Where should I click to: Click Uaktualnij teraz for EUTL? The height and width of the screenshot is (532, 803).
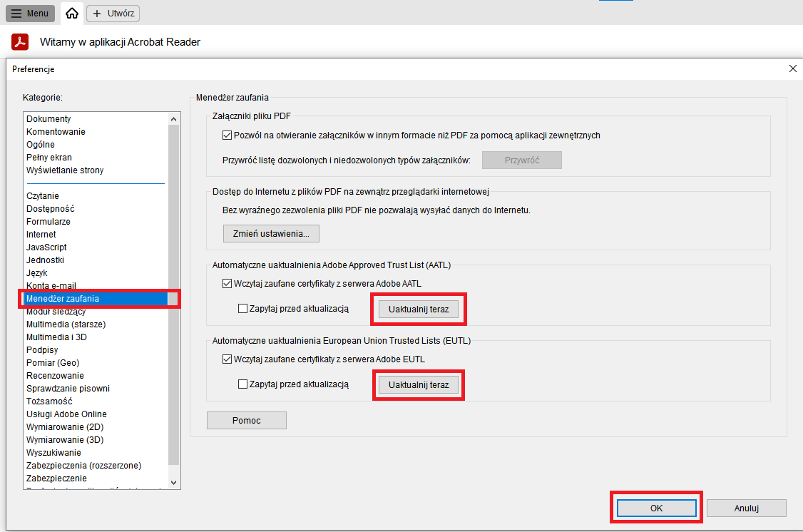click(419, 385)
